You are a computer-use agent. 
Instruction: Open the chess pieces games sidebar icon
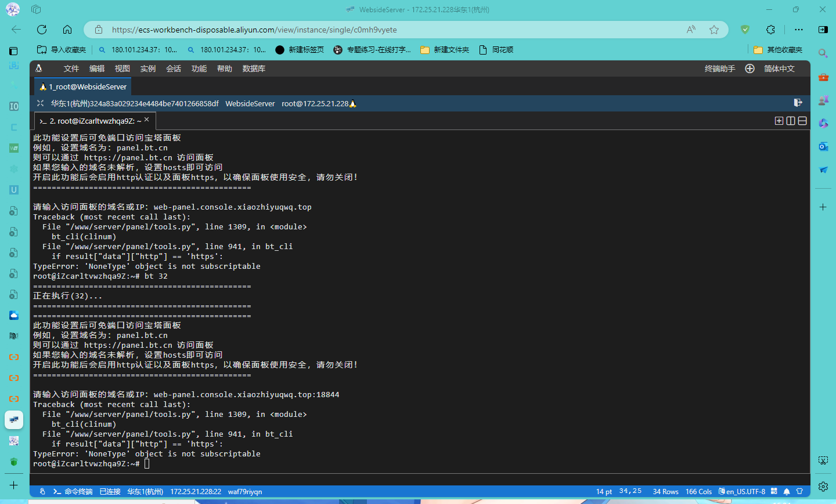pyautogui.click(x=823, y=100)
